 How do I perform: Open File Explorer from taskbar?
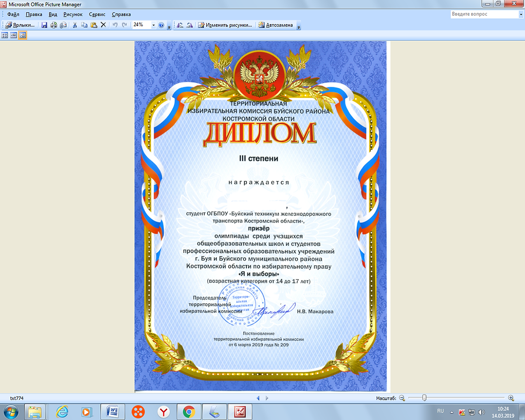[x=35, y=411]
